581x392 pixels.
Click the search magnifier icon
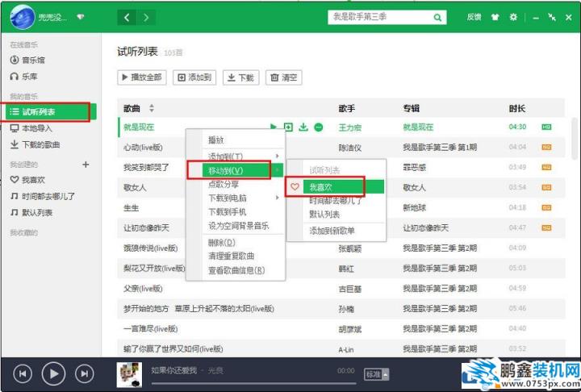coord(437,18)
